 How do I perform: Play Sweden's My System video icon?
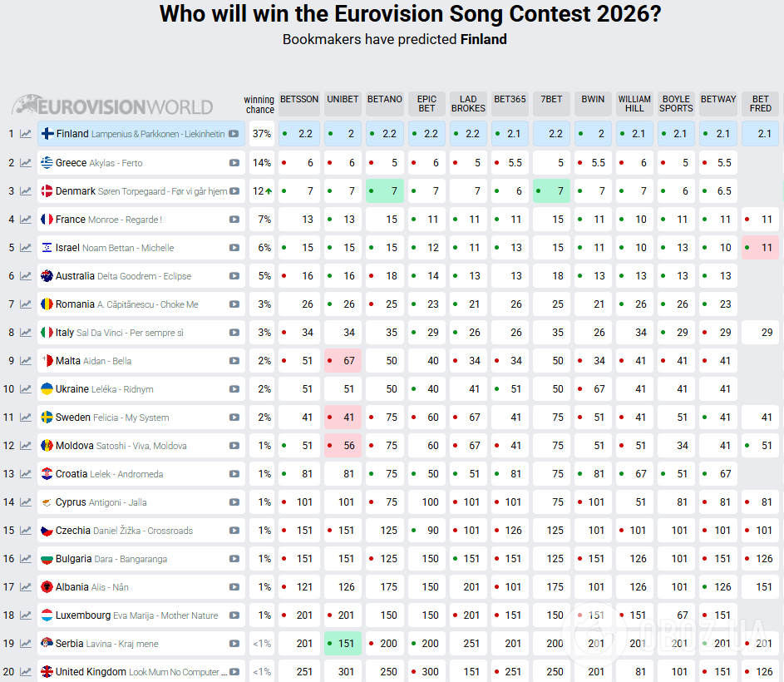(234, 418)
